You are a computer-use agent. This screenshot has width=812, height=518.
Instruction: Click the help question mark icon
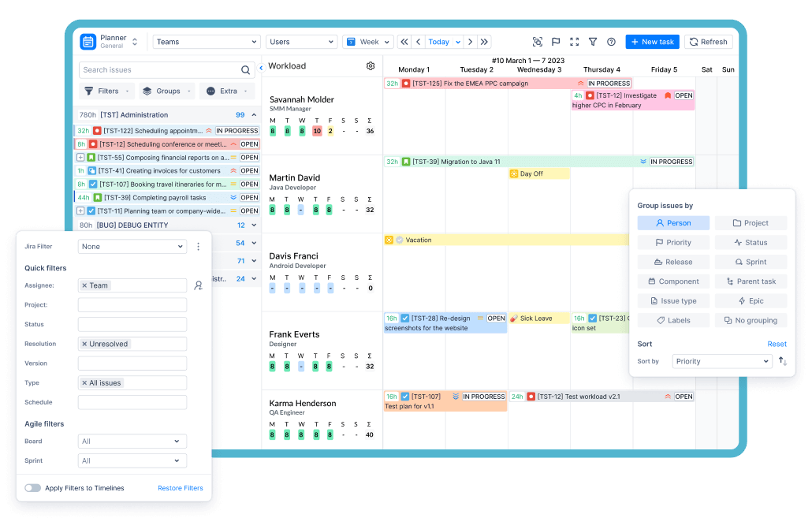(610, 41)
